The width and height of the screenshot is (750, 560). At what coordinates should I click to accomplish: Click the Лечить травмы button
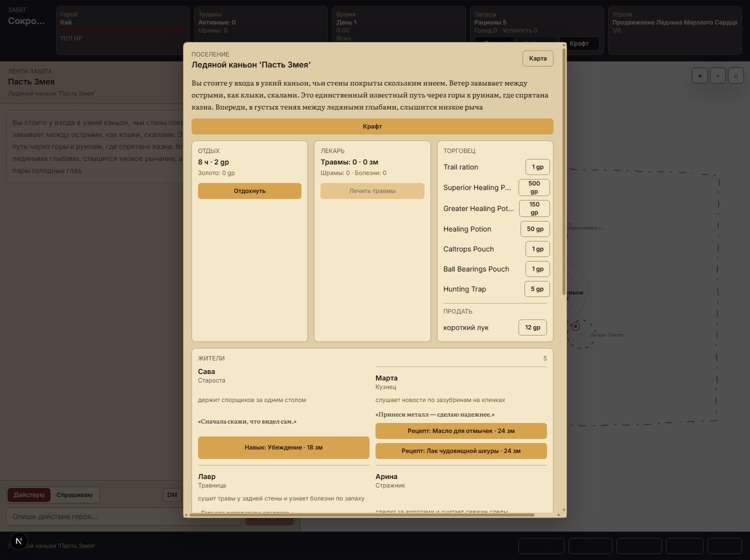(x=372, y=191)
